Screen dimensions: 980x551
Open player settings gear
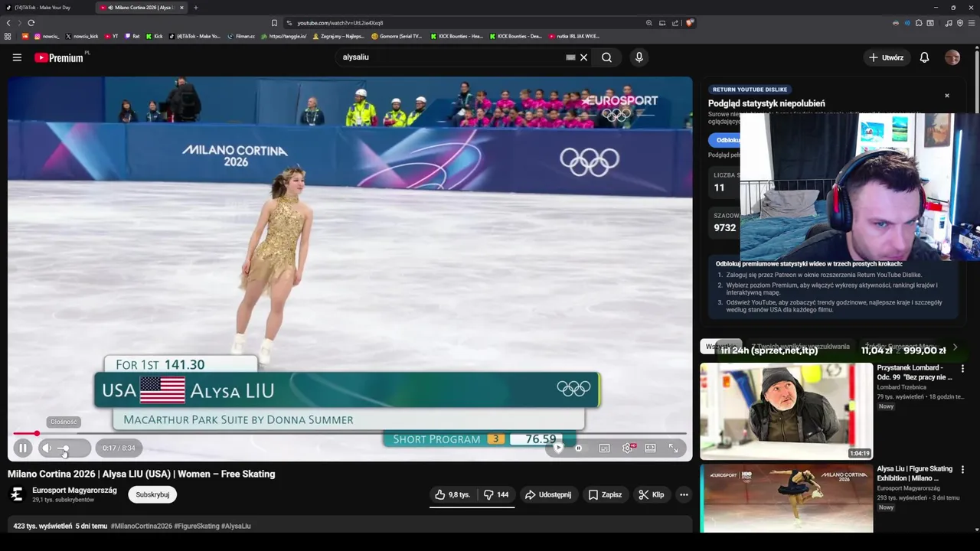pos(628,448)
